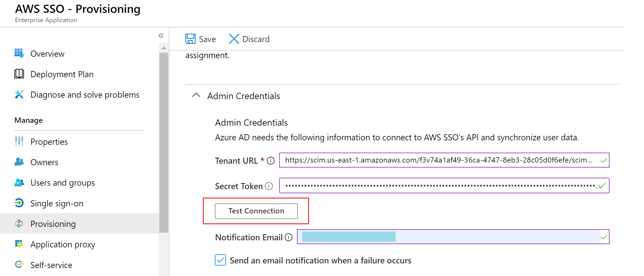Image resolution: width=644 pixels, height=276 pixels.
Task: Collapse the Admin Credentials section
Action: (196, 96)
